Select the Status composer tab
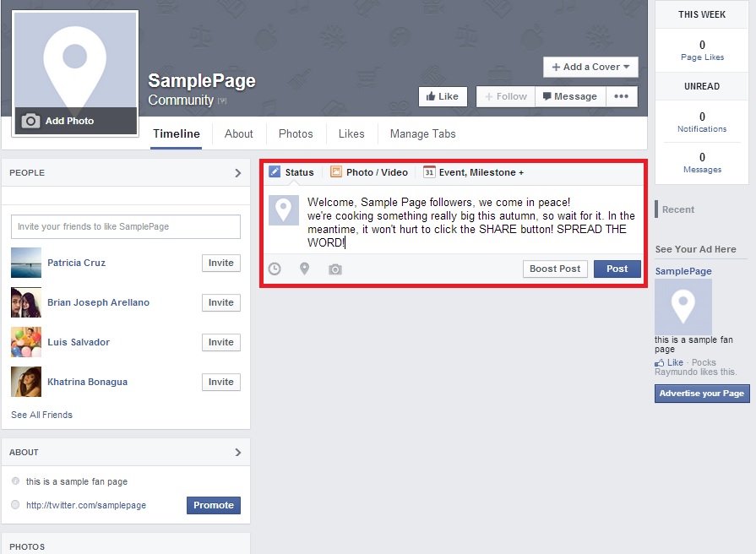 291,172
